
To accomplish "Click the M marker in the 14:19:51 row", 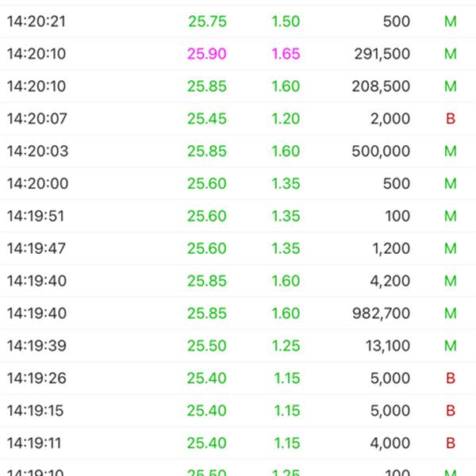I will [x=451, y=217].
